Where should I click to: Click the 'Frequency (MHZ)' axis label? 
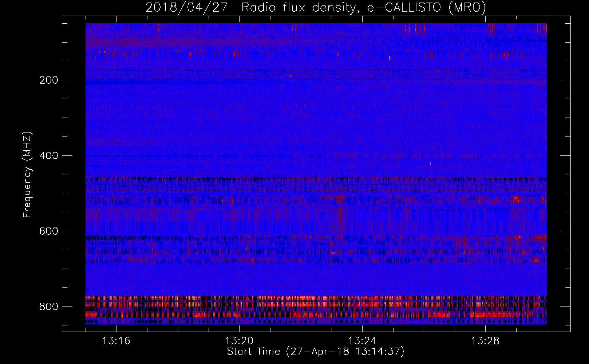coord(27,174)
